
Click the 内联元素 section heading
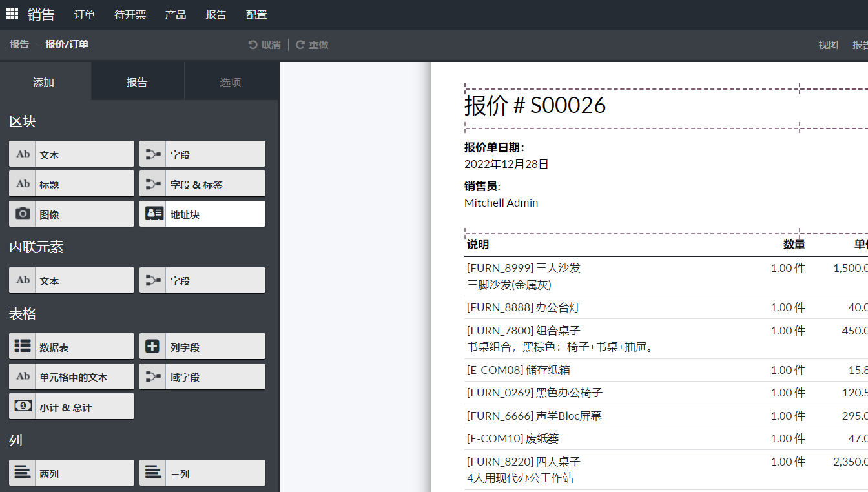coord(36,247)
